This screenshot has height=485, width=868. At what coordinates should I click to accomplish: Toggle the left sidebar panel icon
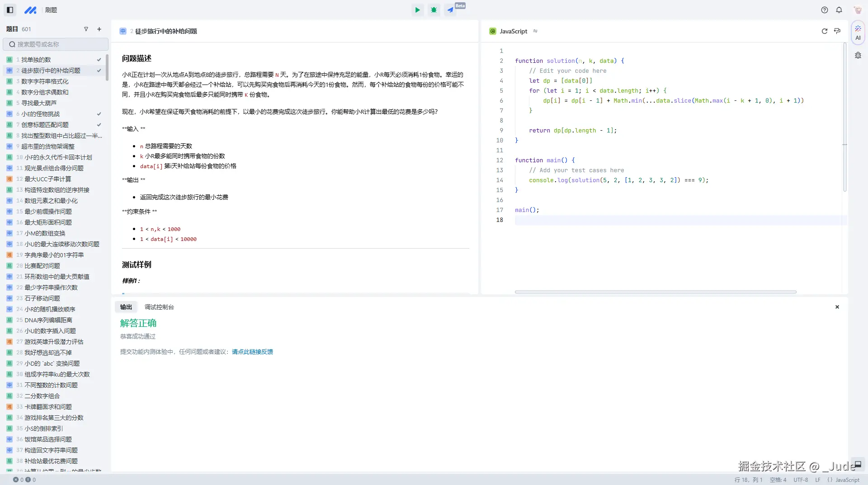tap(10, 9)
